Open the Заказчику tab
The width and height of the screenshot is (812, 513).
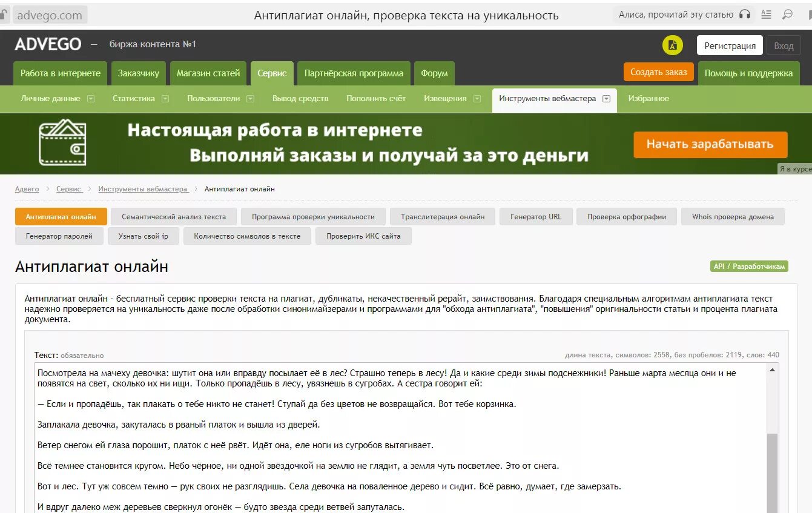139,73
